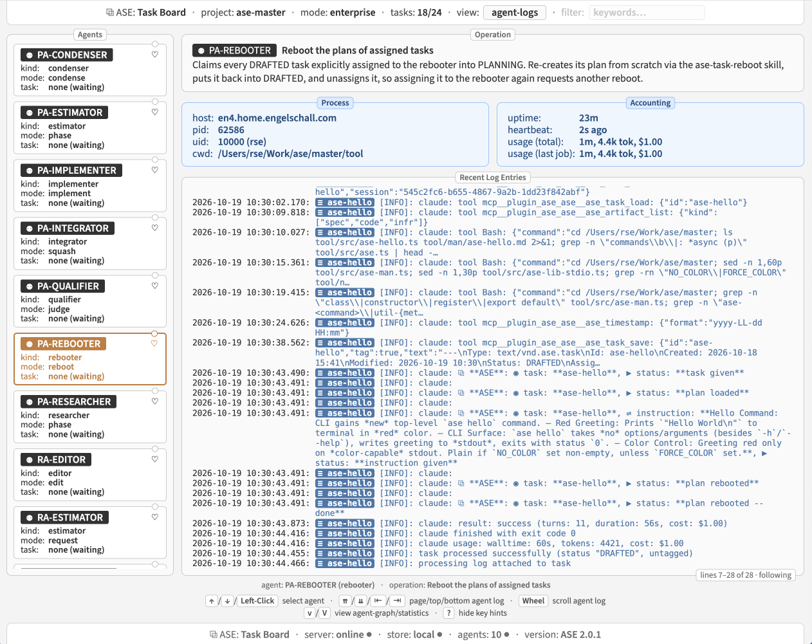Click the 'version: ASE 2.0.1' footer text
The width and height of the screenshot is (812, 644).
pyautogui.click(x=563, y=634)
